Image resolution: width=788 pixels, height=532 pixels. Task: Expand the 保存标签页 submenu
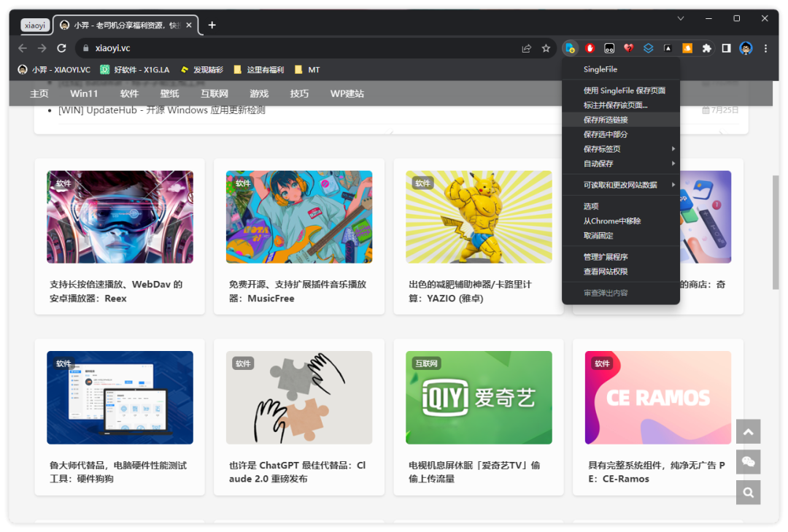621,149
